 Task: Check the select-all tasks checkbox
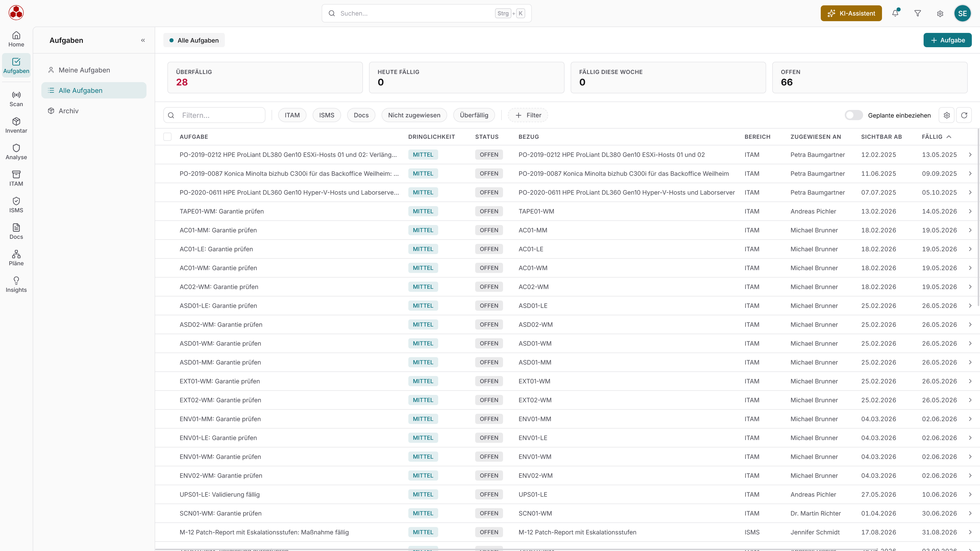pos(167,136)
